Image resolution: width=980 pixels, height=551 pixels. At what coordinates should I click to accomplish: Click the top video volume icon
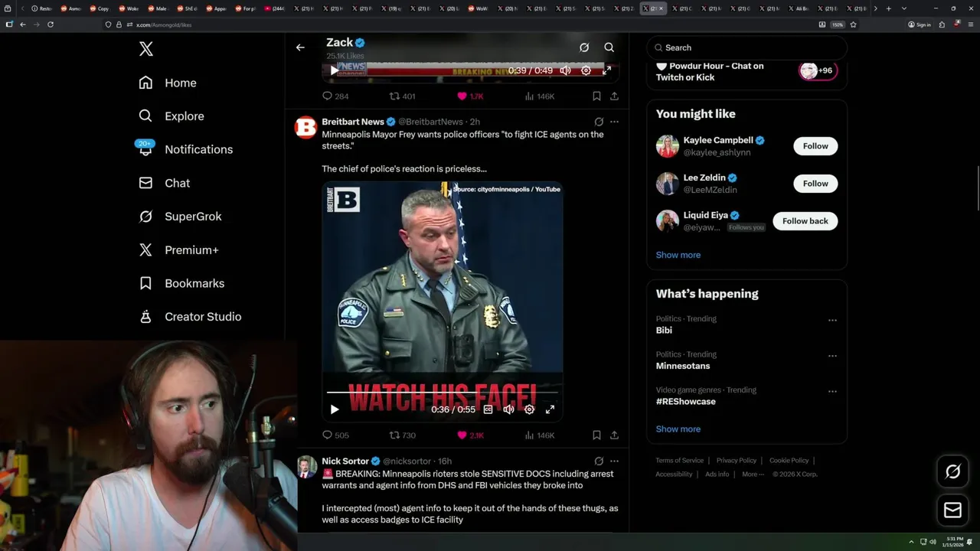[565, 70]
